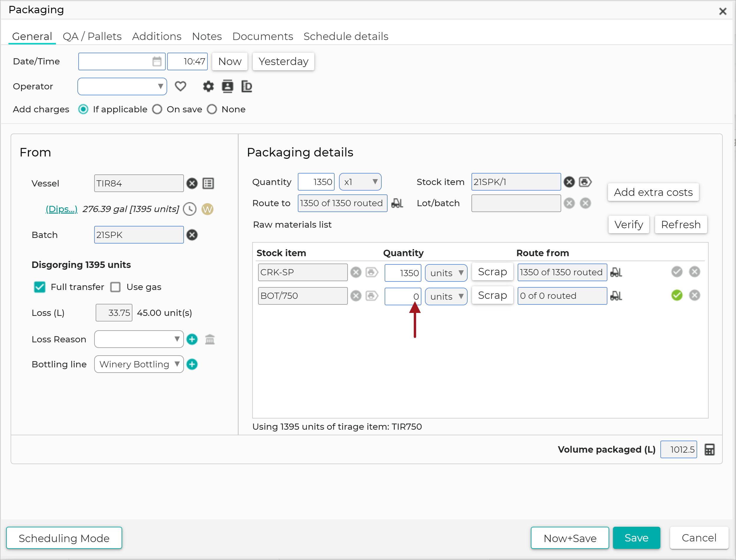Image resolution: width=736 pixels, height=560 pixels.
Task: Click first grey clear icon by Lot/batch
Action: pyautogui.click(x=569, y=203)
